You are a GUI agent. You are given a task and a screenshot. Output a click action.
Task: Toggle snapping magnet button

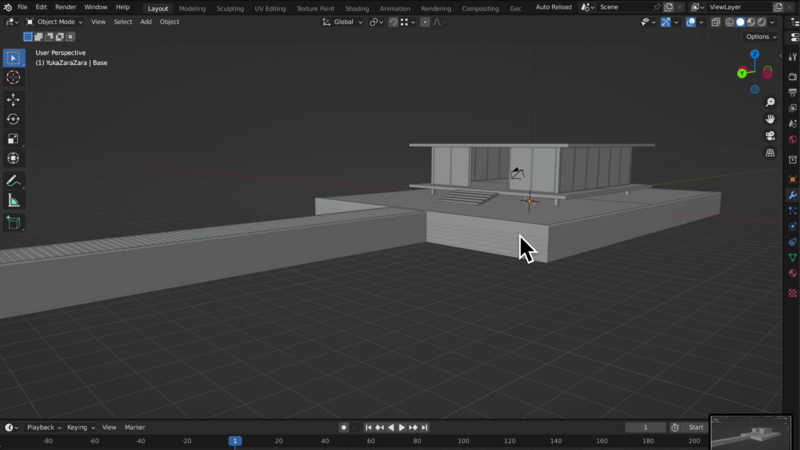click(393, 22)
